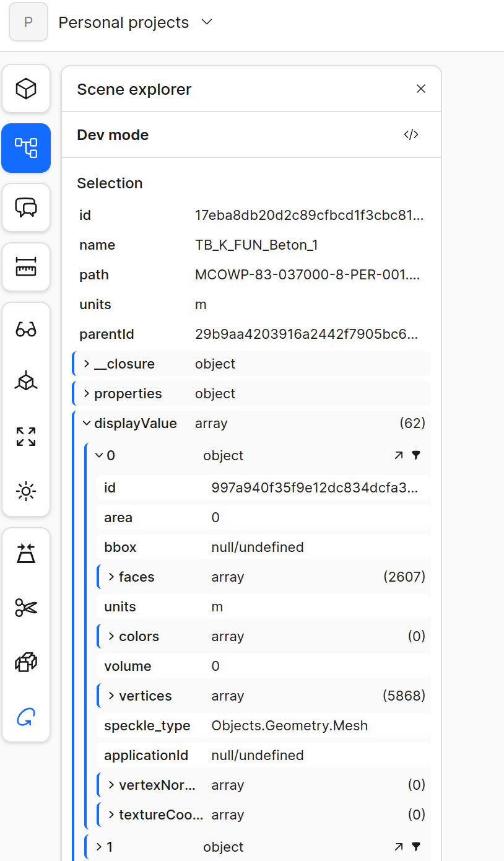The height and width of the screenshot is (861, 504).
Task: Select the Section scissors tool
Action: (x=26, y=608)
